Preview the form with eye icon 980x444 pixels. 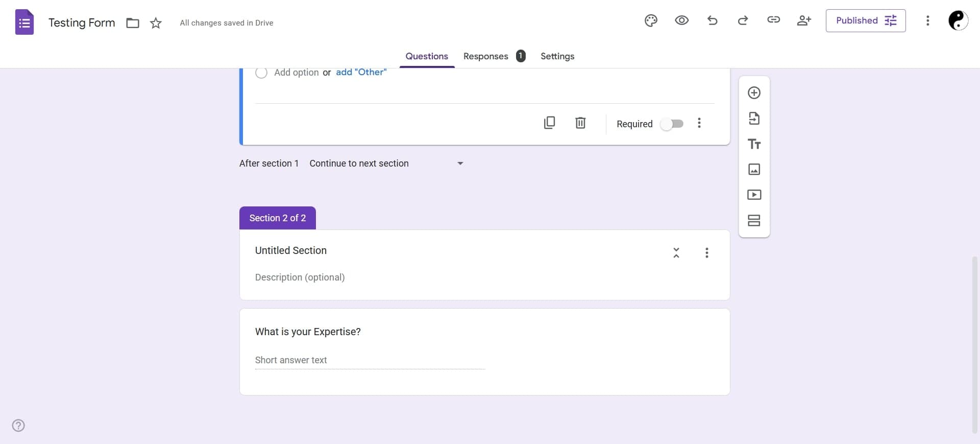tap(681, 20)
